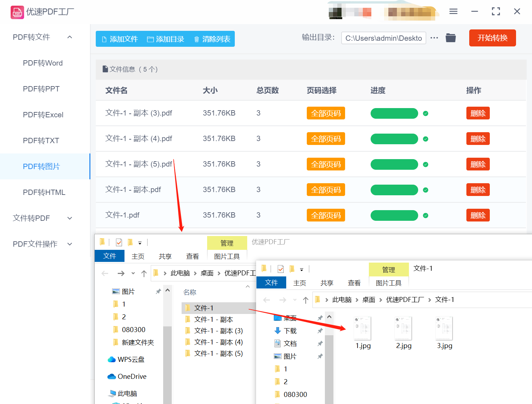Open the hamburger menu in title bar
This screenshot has height=404, width=532.
(x=453, y=11)
